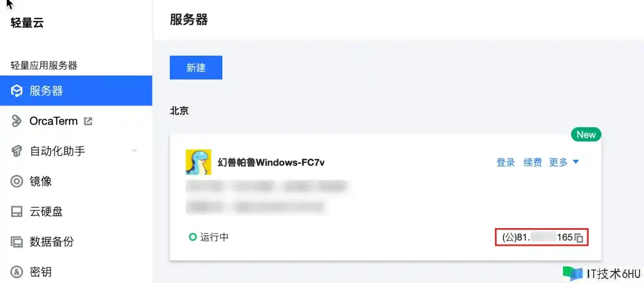Click the 自动化助手 sidebar icon
Screen dimensions: 644x283
pyautogui.click(x=17, y=151)
